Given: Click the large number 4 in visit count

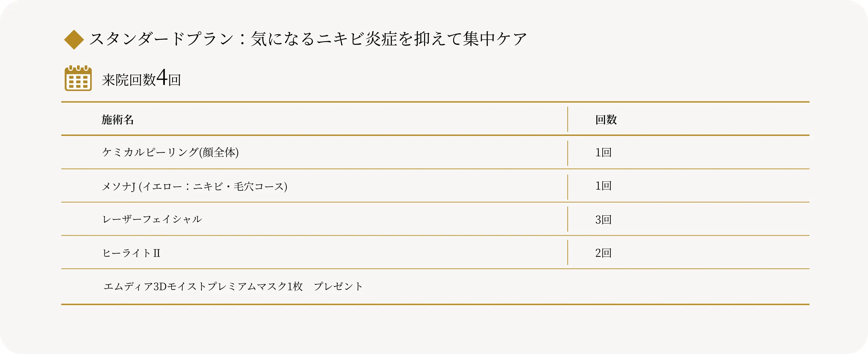Looking at the screenshot, I should pos(162,78).
